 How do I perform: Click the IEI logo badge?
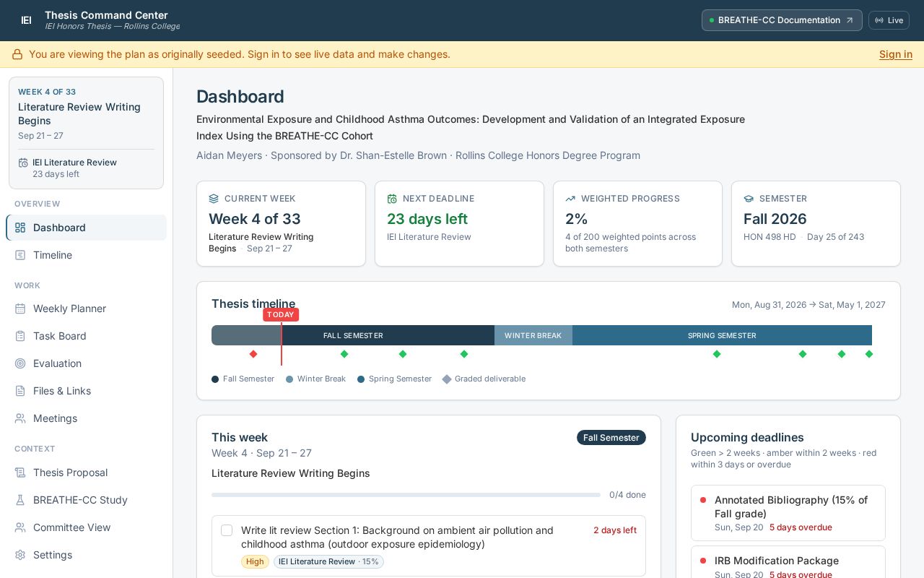click(x=26, y=20)
